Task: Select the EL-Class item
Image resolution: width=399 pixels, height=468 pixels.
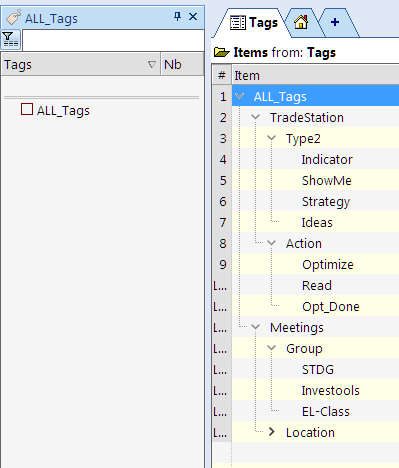Action: (326, 412)
